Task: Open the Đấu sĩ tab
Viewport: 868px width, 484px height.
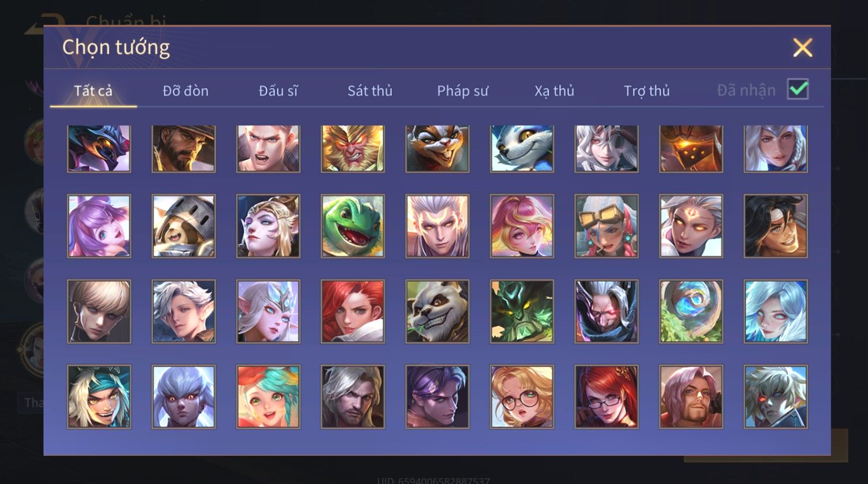Action: pos(278,91)
